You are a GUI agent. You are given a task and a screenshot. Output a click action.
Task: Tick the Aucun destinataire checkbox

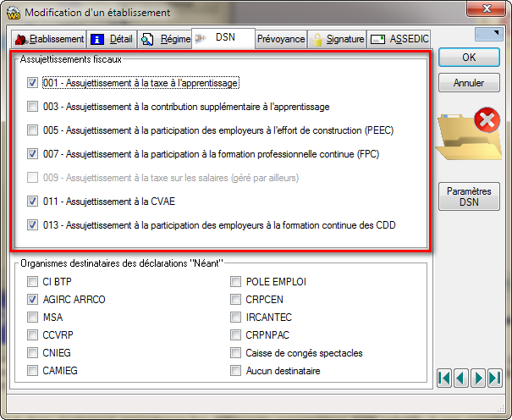click(x=235, y=371)
